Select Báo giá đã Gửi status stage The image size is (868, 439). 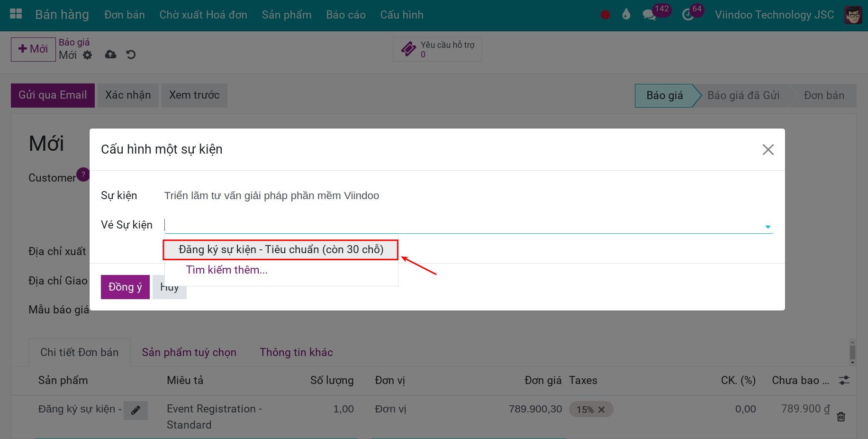coord(743,96)
